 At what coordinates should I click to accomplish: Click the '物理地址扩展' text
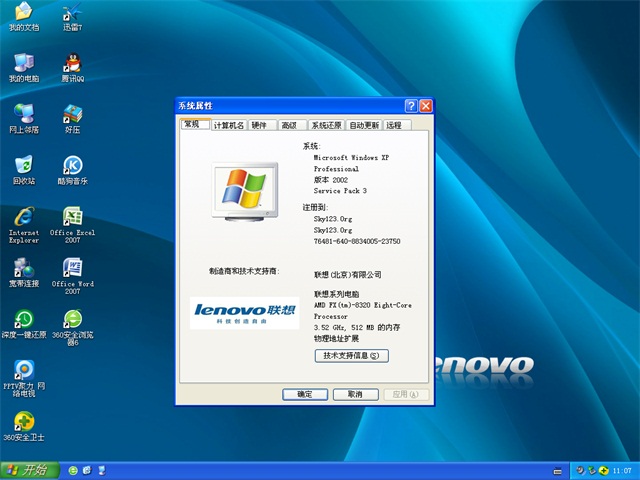(336, 338)
